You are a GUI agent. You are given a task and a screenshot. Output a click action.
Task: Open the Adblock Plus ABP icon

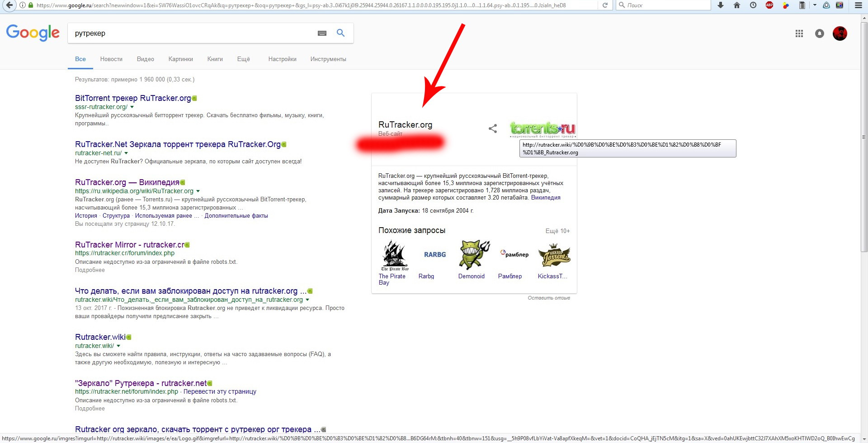tap(769, 5)
